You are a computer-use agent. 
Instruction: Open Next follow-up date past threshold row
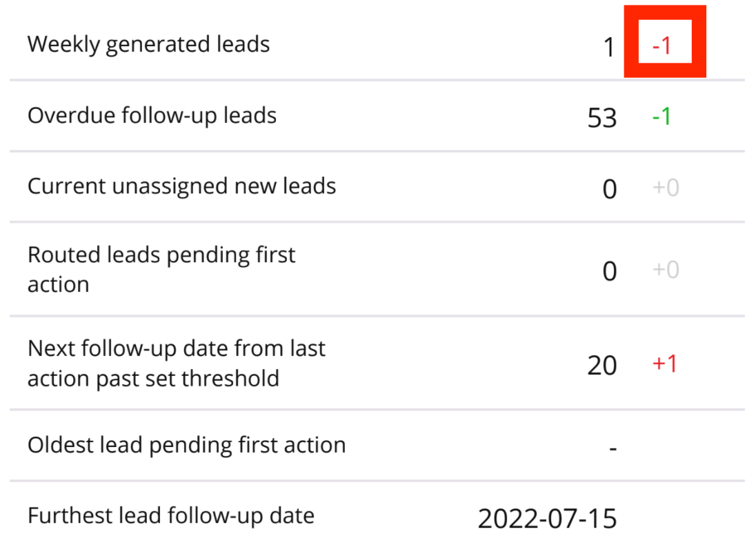pyautogui.click(x=176, y=363)
